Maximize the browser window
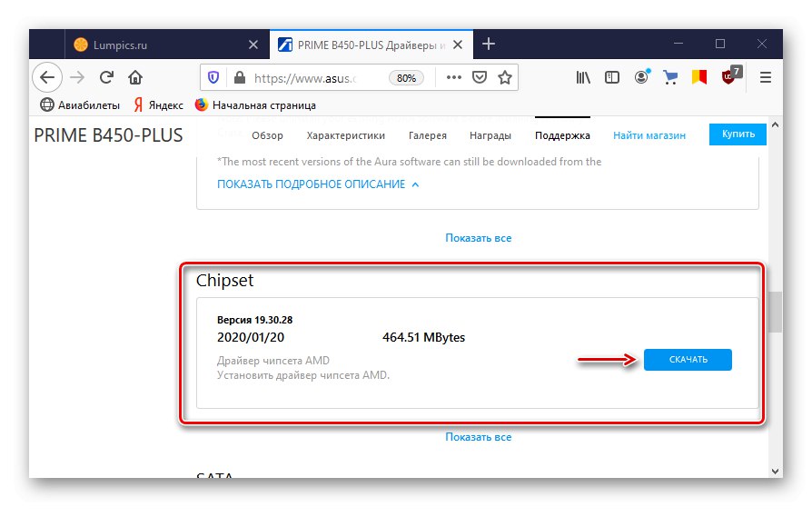This screenshot has width=812, height=517. (720, 44)
